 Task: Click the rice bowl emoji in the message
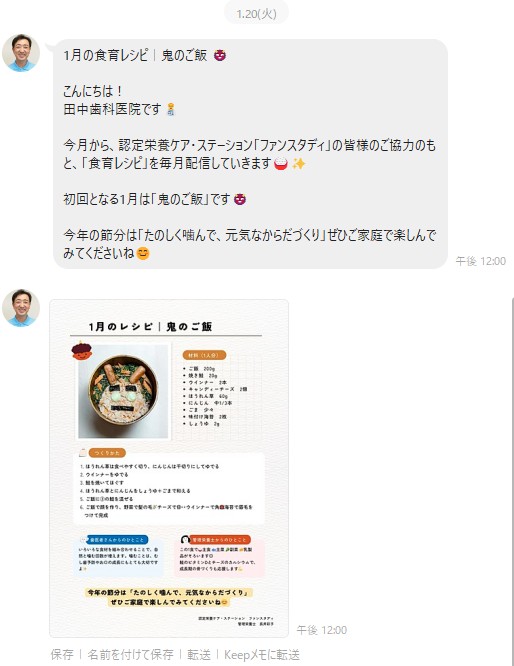[x=281, y=164]
